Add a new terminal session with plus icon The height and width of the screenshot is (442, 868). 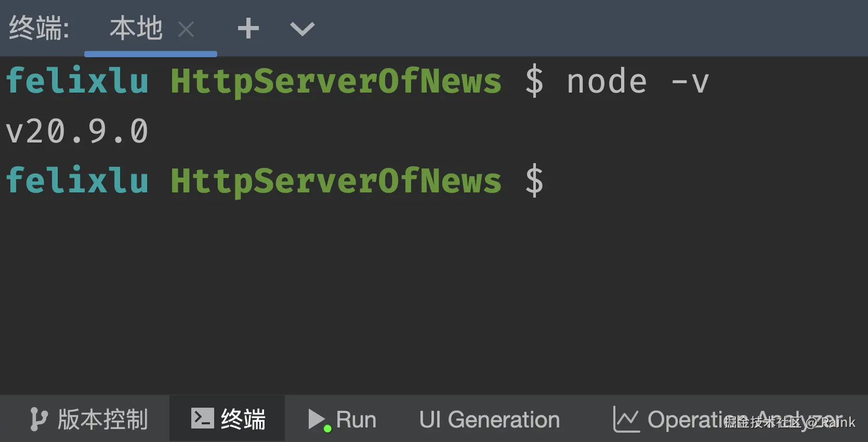[248, 29]
